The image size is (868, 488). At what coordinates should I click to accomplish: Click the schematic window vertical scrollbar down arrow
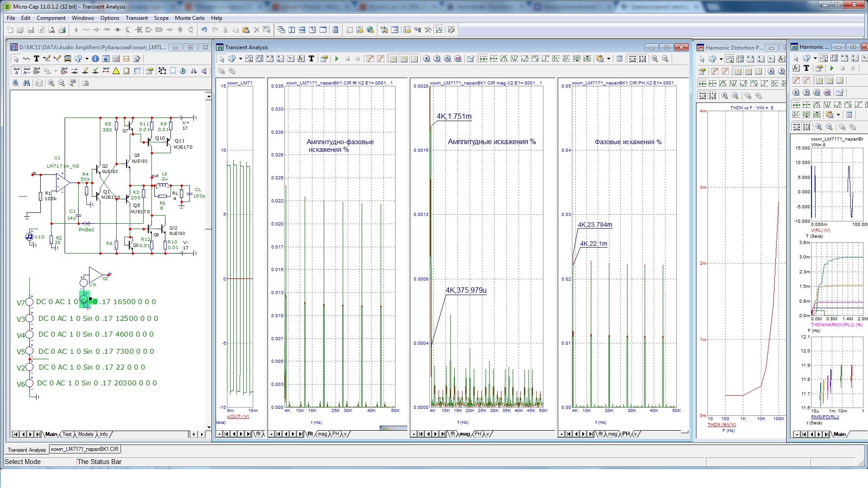[208, 427]
